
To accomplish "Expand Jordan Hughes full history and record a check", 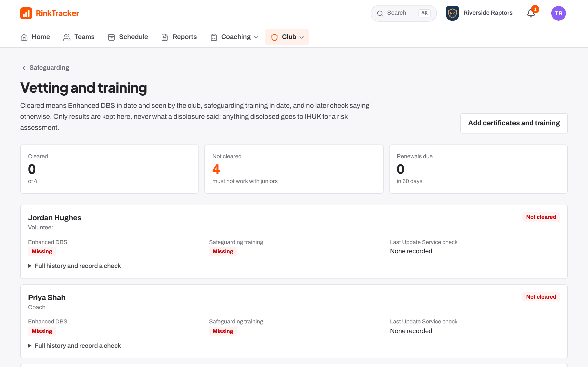I will point(75,266).
